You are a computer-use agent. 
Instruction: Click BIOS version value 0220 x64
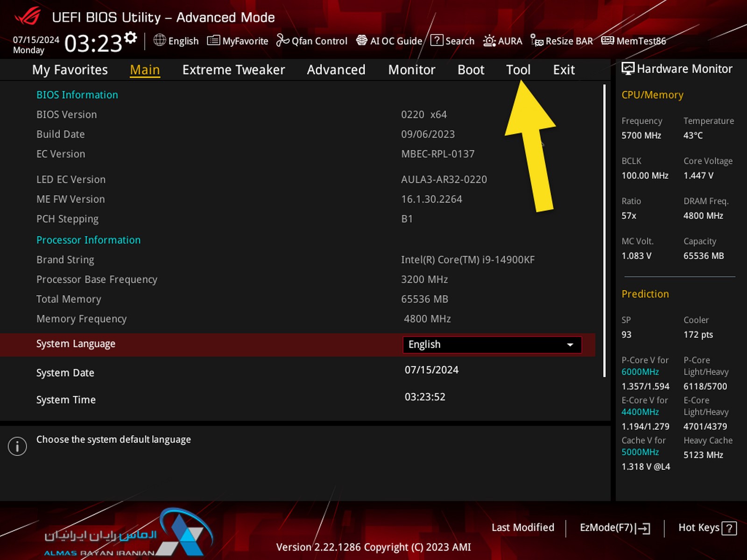(424, 115)
